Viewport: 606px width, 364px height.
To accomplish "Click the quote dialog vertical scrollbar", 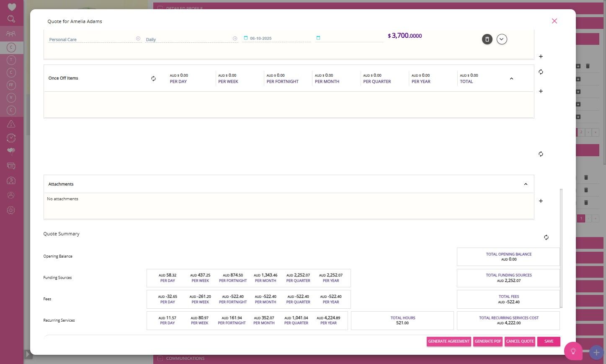I will tap(561, 248).
